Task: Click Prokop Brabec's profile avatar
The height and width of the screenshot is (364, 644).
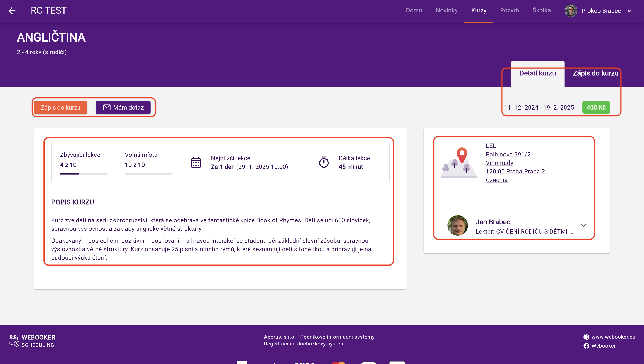Action: coord(571,11)
